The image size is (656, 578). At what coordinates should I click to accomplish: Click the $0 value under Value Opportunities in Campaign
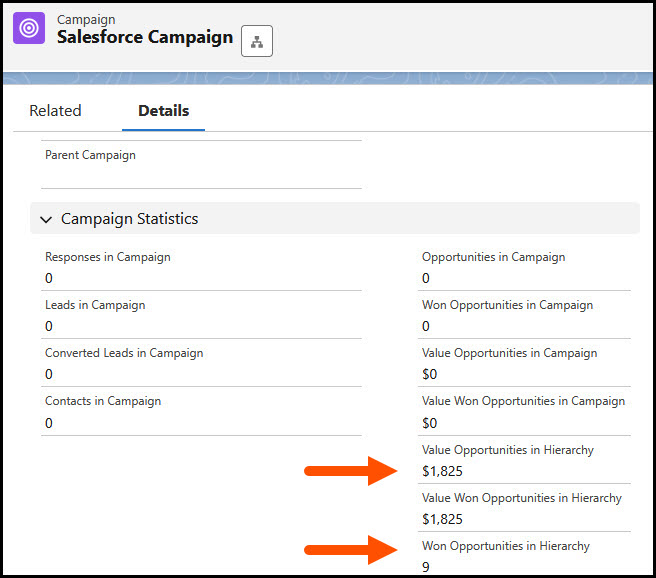tap(430, 374)
